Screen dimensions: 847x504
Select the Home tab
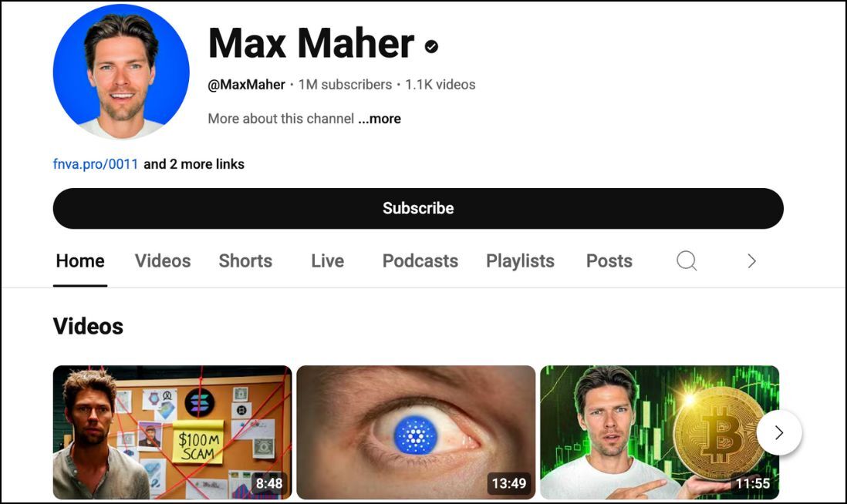click(x=80, y=261)
